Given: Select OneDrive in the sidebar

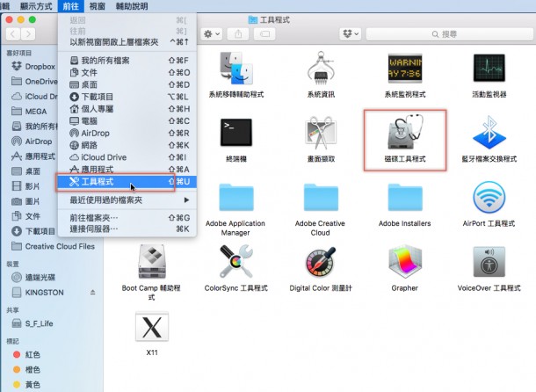Looking at the screenshot, I should tap(34, 82).
